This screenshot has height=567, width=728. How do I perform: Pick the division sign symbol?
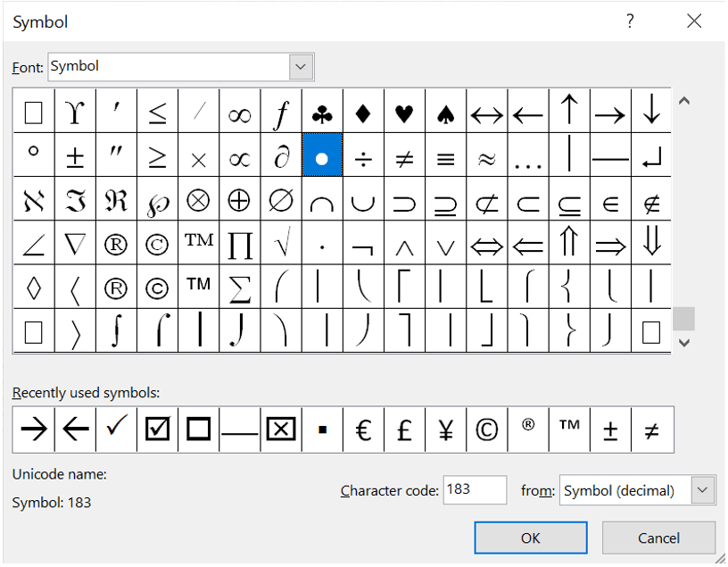(x=363, y=158)
